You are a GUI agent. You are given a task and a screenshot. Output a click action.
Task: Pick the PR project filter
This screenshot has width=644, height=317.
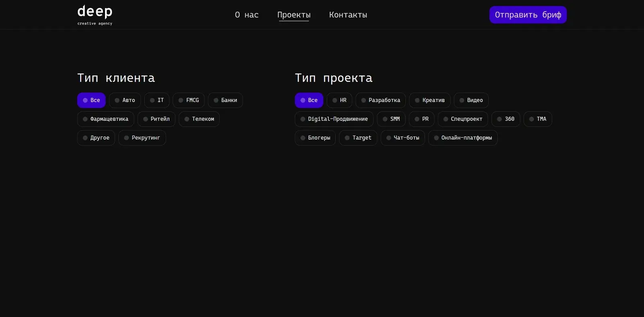pyautogui.click(x=422, y=119)
